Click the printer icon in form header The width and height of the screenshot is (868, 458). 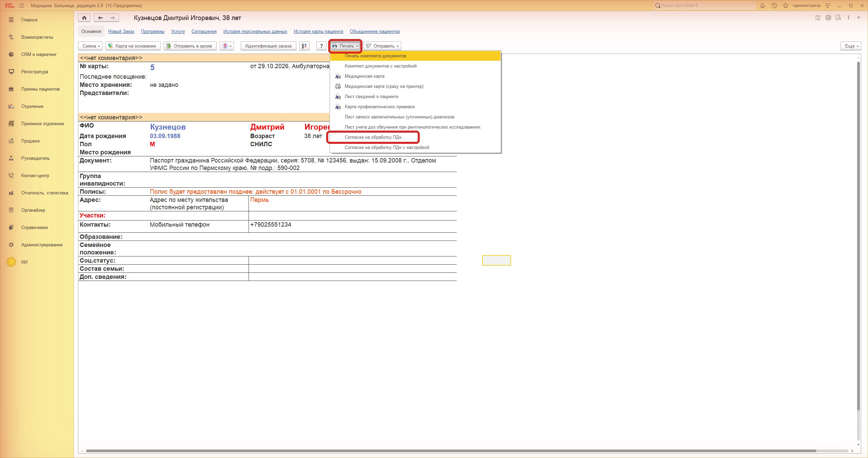point(828,18)
